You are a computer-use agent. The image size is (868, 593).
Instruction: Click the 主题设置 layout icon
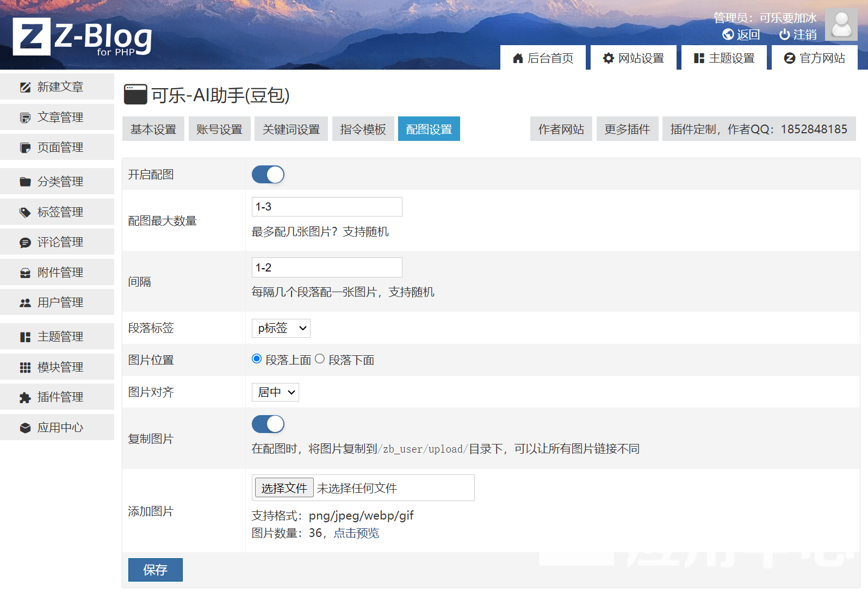[699, 58]
